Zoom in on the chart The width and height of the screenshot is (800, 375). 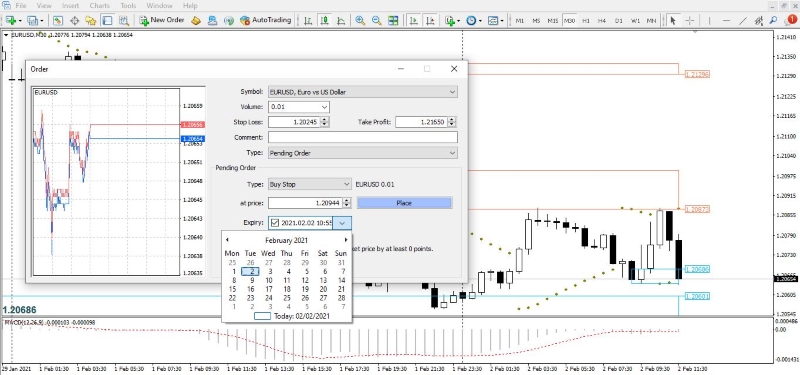(x=360, y=20)
